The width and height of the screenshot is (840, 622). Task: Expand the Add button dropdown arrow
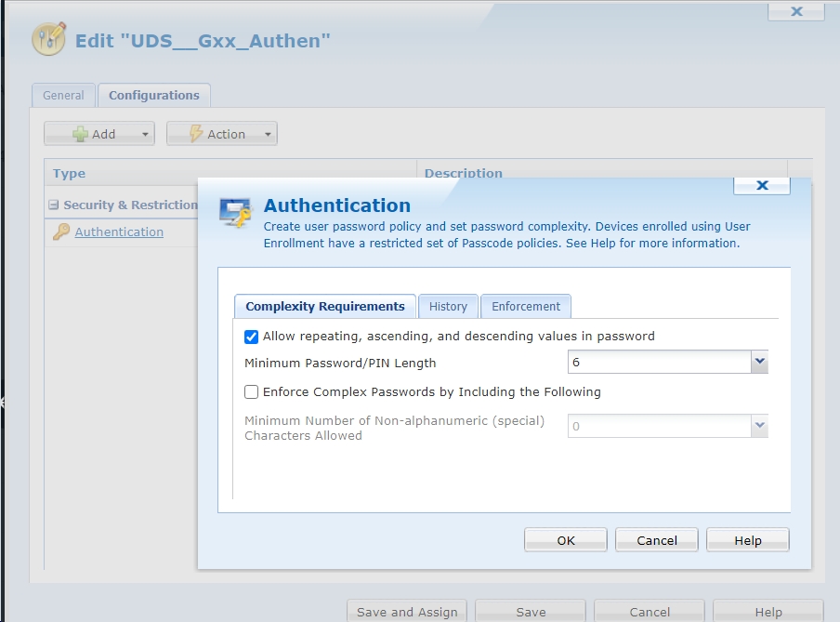point(146,134)
